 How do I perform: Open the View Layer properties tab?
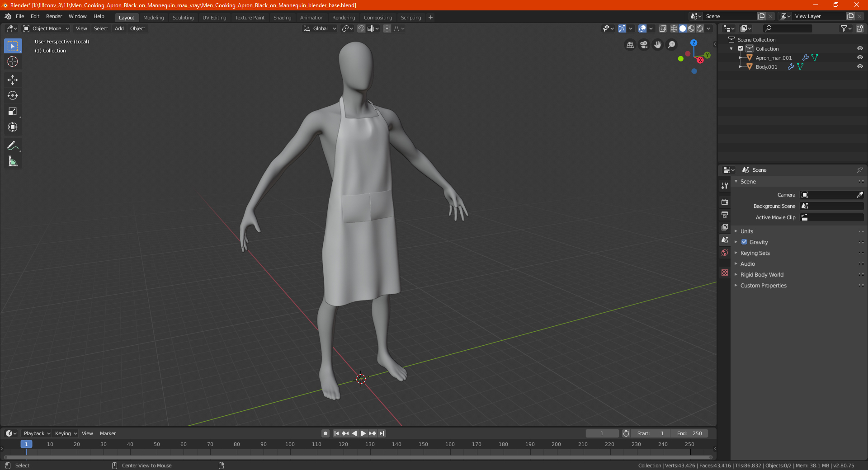point(725,227)
